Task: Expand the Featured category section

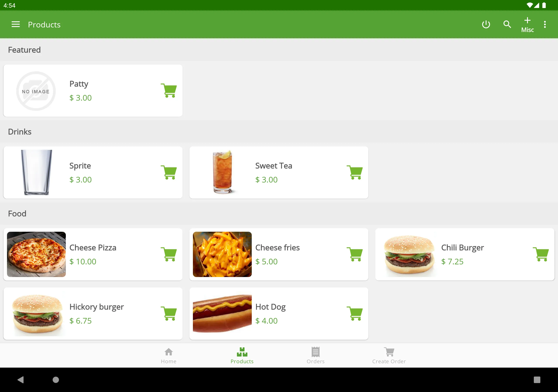Action: pyautogui.click(x=24, y=50)
